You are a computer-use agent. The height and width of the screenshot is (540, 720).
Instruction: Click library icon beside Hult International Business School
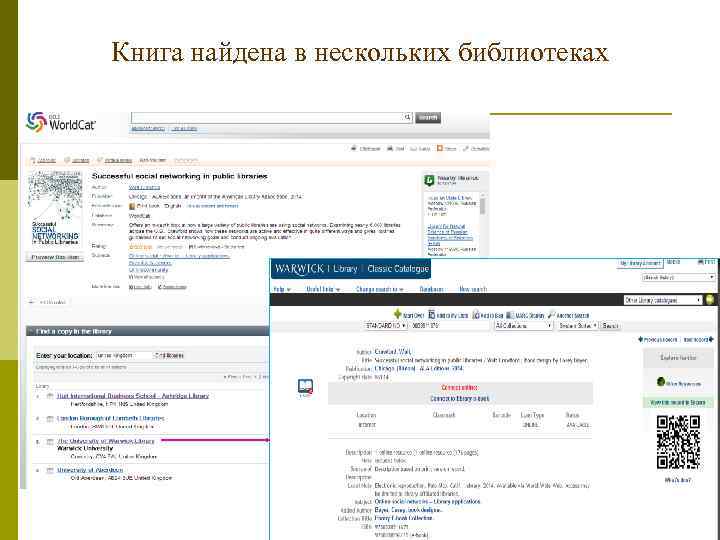[50, 396]
